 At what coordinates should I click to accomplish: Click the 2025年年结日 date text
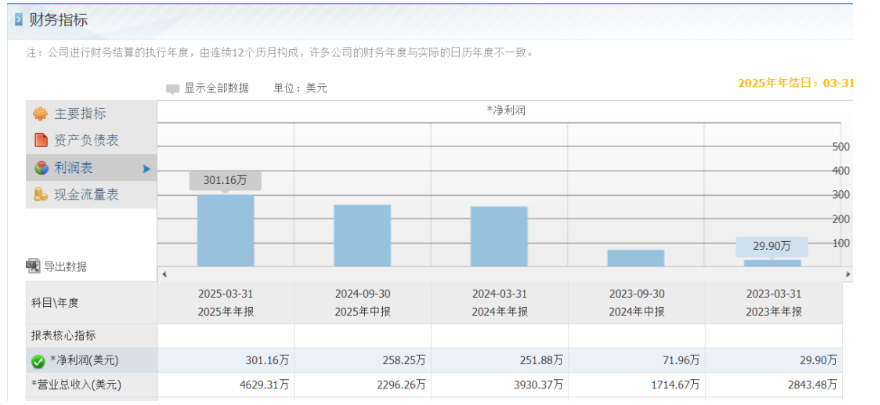click(795, 83)
